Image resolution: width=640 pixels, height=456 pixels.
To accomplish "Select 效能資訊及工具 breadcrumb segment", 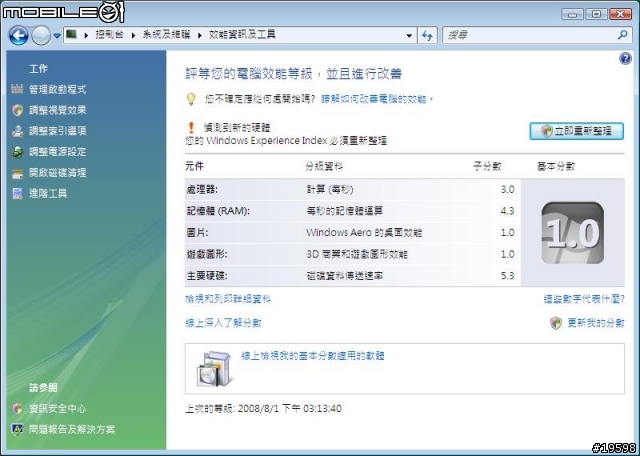I will [242, 35].
